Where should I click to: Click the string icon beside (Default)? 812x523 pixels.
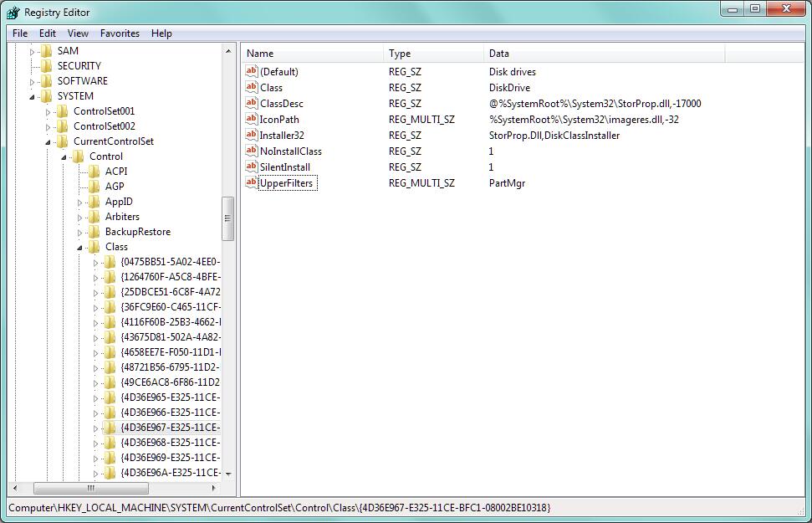[x=251, y=71]
